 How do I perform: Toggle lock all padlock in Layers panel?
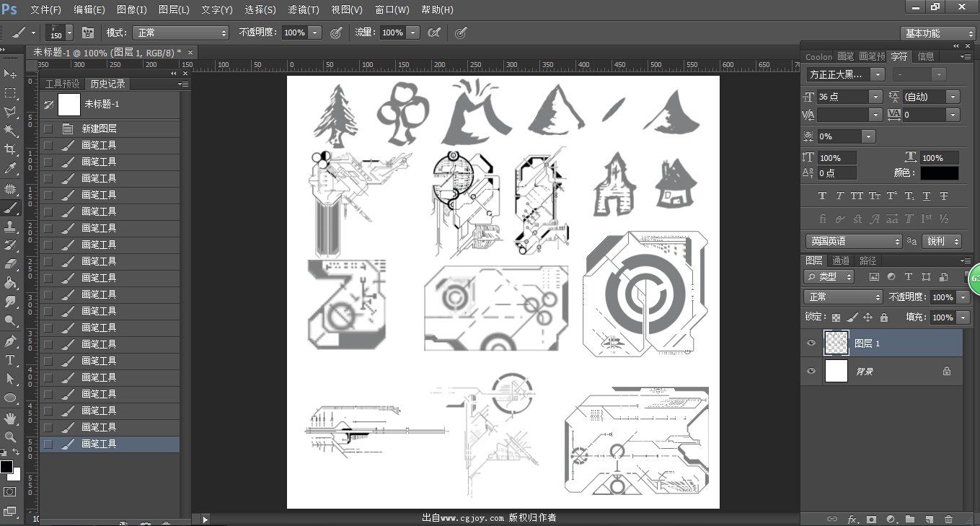click(x=884, y=317)
